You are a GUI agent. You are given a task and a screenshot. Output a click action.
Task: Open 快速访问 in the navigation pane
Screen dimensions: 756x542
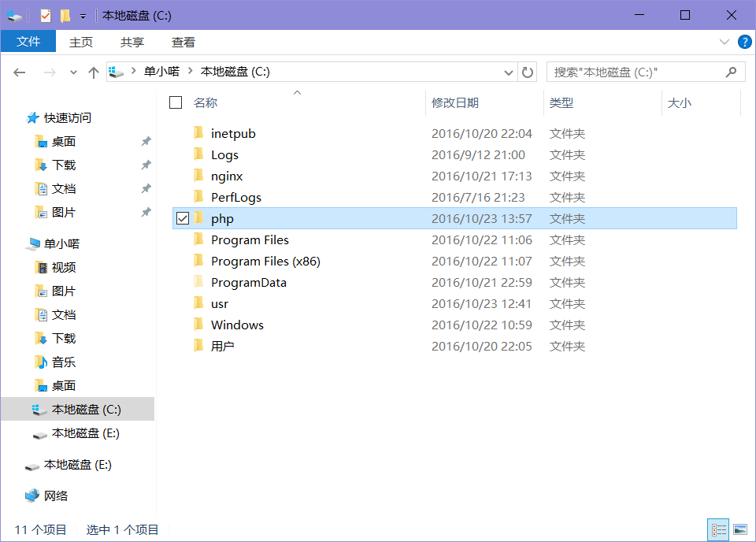(68, 117)
